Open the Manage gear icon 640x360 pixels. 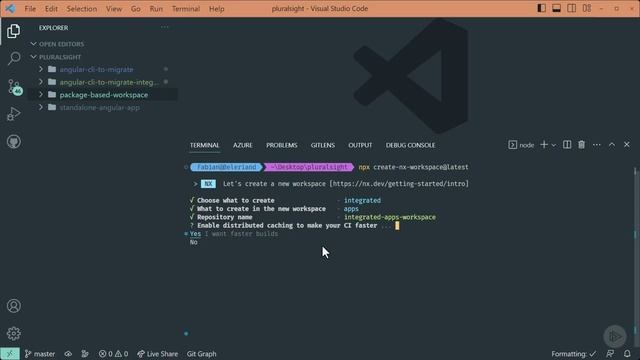13,333
